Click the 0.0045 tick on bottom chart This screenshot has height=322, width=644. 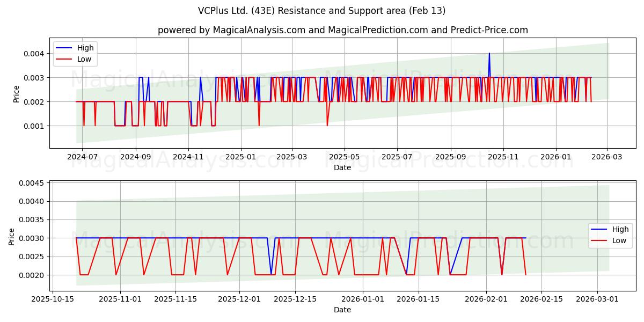tap(32, 184)
